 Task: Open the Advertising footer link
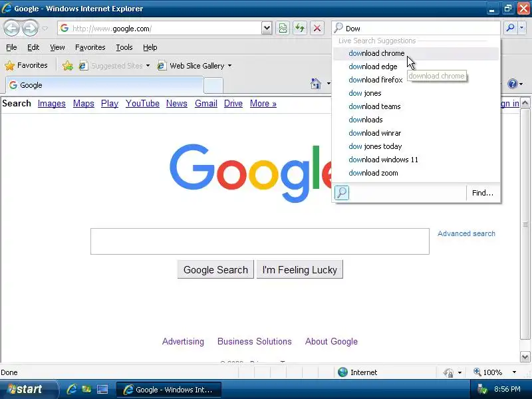(x=184, y=341)
